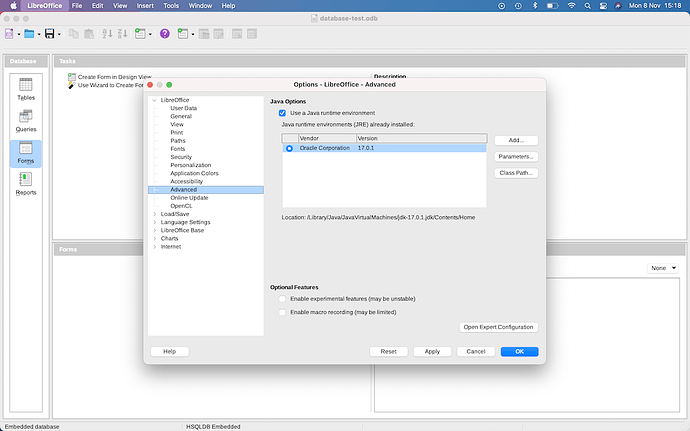The image size is (690, 431).
Task: Click the greyed Edit form icon
Action: pyautogui.click(x=219, y=34)
